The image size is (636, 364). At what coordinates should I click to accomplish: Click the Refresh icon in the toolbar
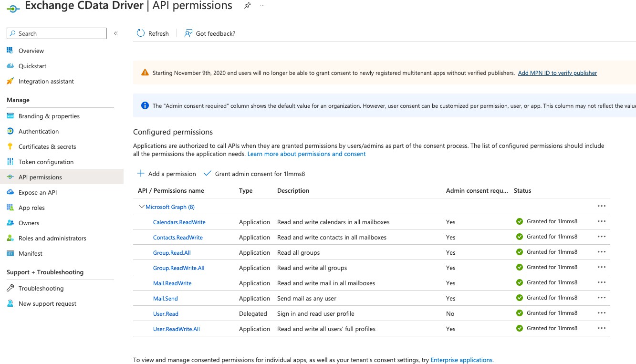point(141,33)
